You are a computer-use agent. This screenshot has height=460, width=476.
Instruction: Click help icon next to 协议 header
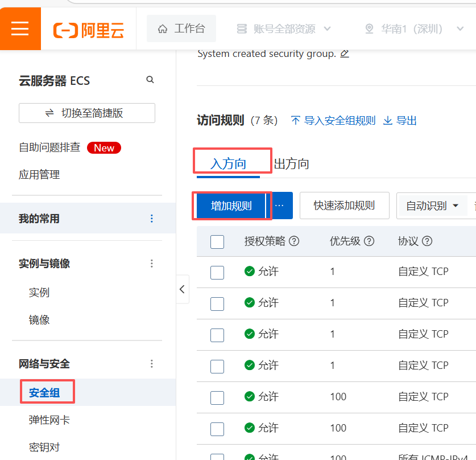[x=427, y=241]
